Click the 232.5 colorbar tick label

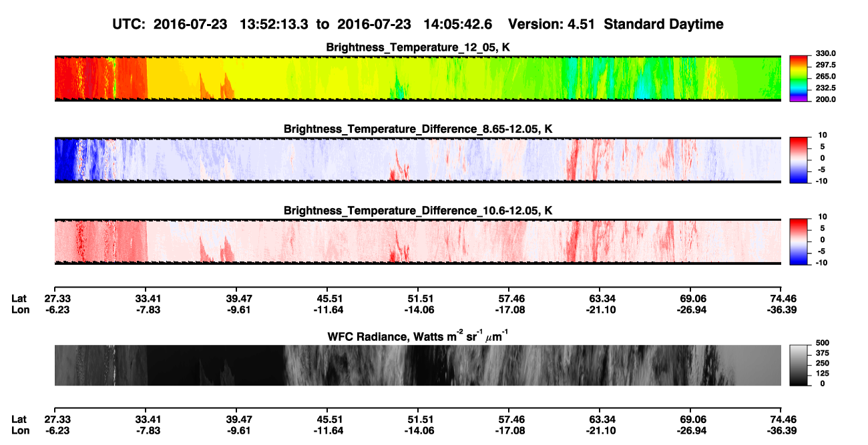click(x=825, y=87)
